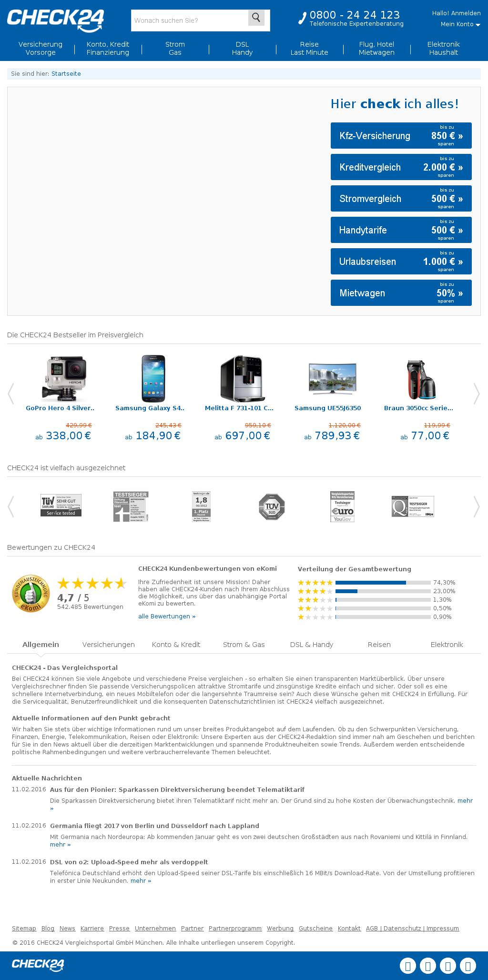
Task: Click the CHECK24 logo in header
Action: [x=56, y=20]
